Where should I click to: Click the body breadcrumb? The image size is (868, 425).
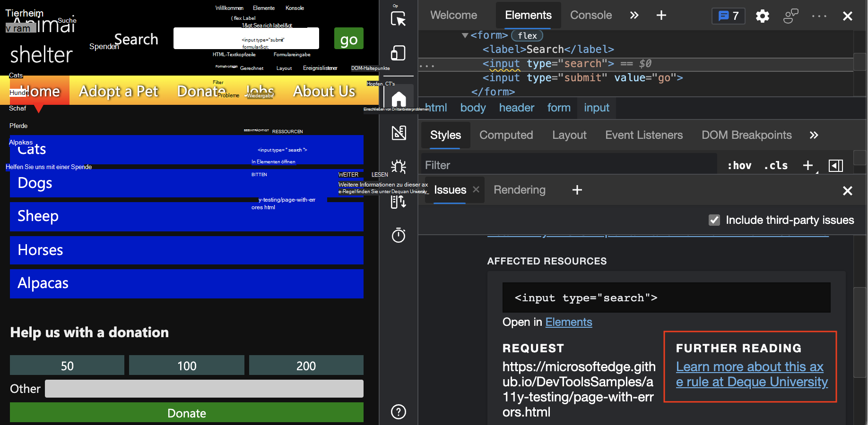(x=473, y=108)
